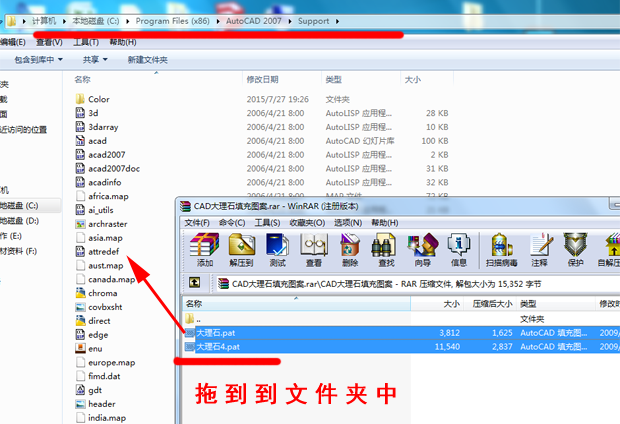620x424 pixels.
Task: Open the 工具(S) menu in WinRAR
Action: pos(267,223)
